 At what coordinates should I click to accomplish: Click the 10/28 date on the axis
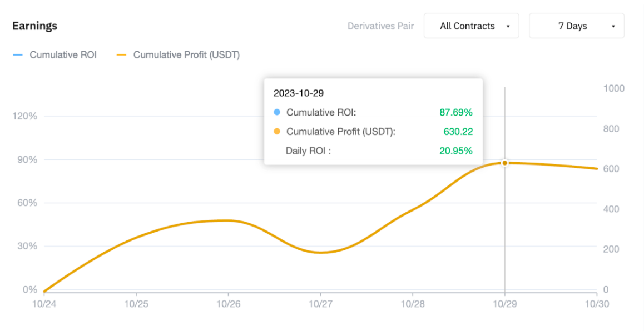pyautogui.click(x=412, y=304)
